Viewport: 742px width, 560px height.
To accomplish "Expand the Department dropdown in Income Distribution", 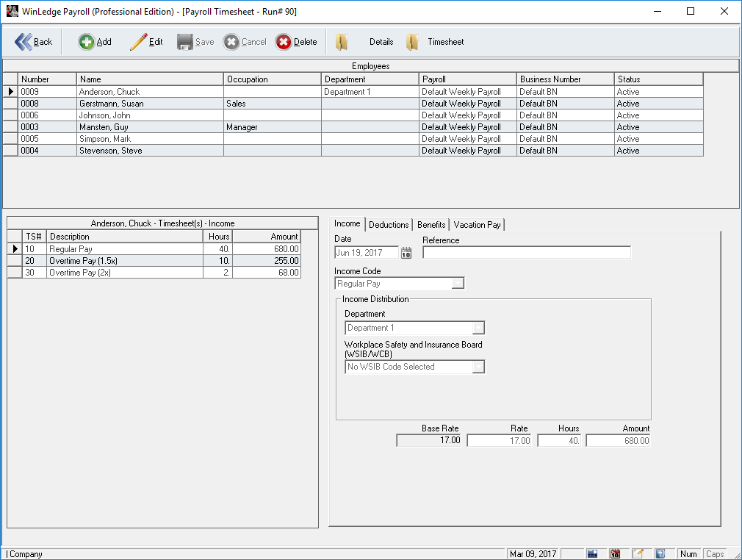I will click(478, 329).
